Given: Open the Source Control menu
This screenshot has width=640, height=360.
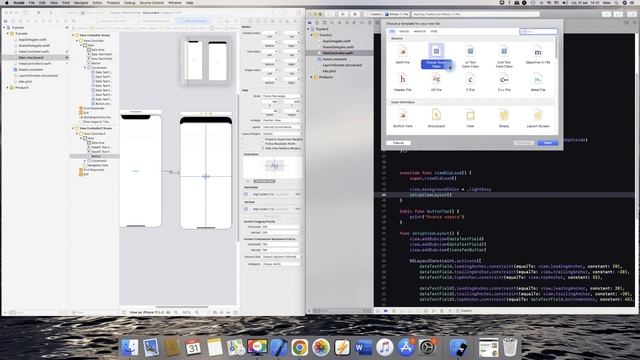Looking at the screenshot, I should (x=151, y=3).
